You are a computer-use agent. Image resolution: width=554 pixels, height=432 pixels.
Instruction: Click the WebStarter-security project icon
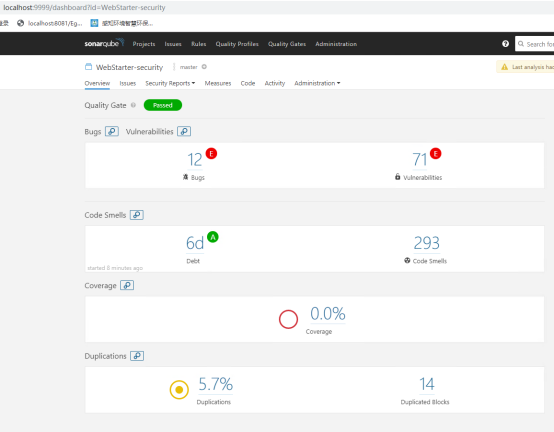click(x=88, y=67)
